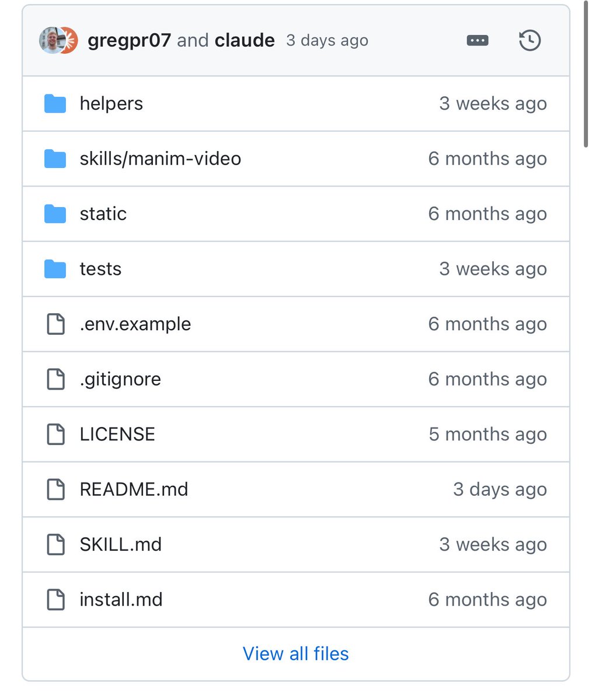This screenshot has width=592, height=700.
Task: Click the README.md file icon
Action: pyautogui.click(x=55, y=489)
